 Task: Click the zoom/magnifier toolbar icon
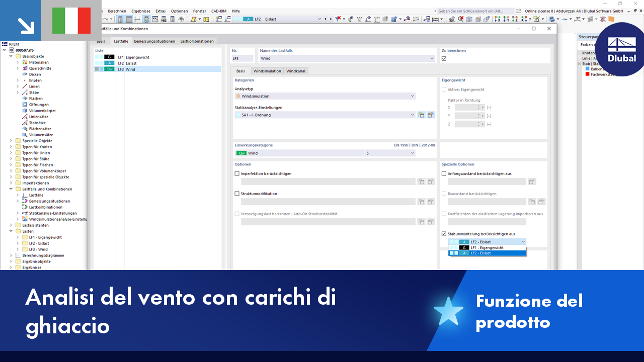coord(451,19)
